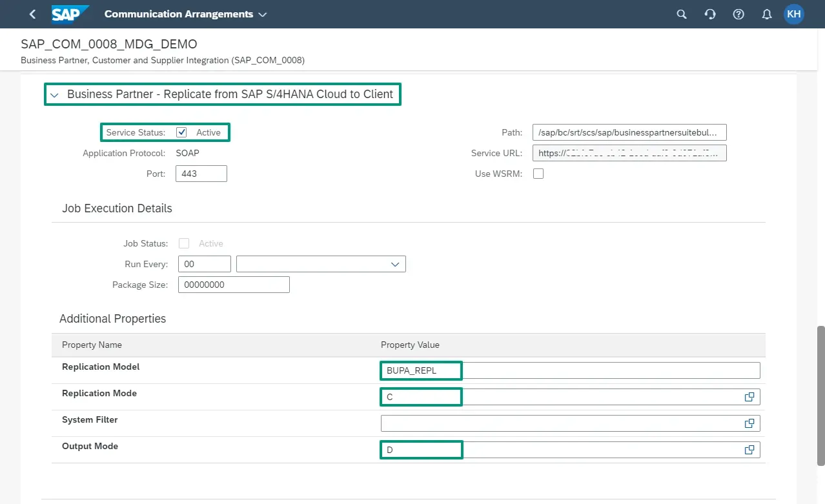Toggle the Service Status Active checkbox
Viewport: 825px width, 504px height.
point(182,132)
